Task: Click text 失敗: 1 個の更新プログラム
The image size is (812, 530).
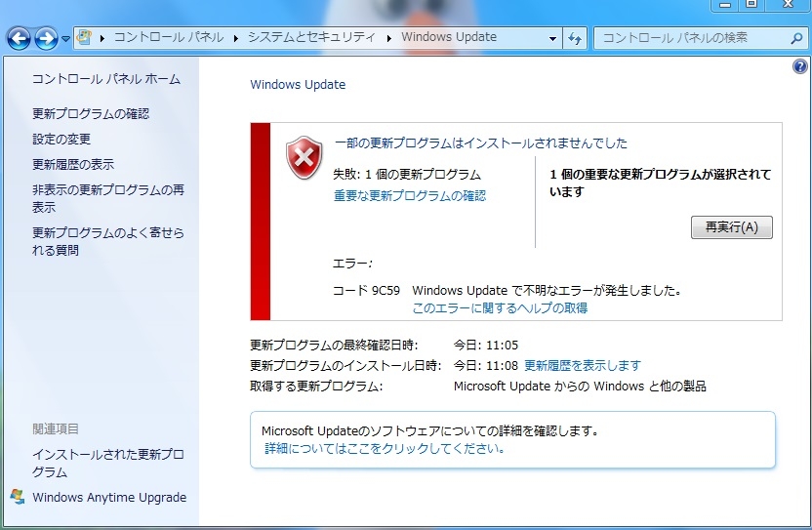Action: coord(407,174)
